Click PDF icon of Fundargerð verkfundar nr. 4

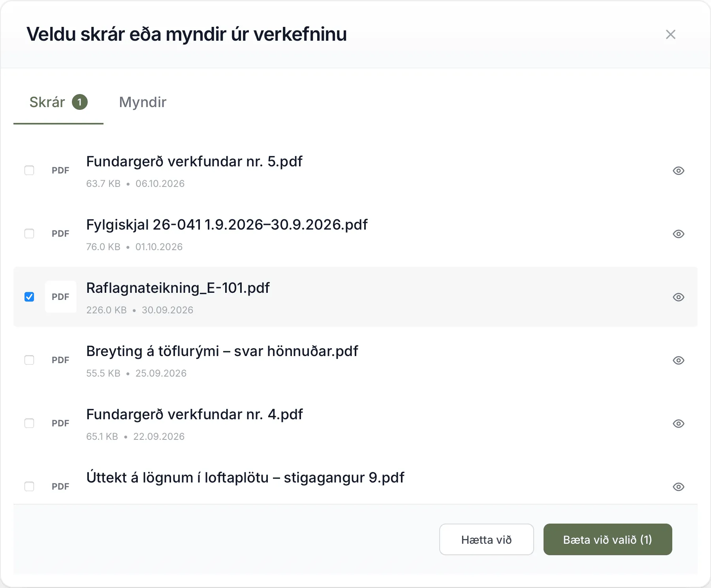point(60,423)
